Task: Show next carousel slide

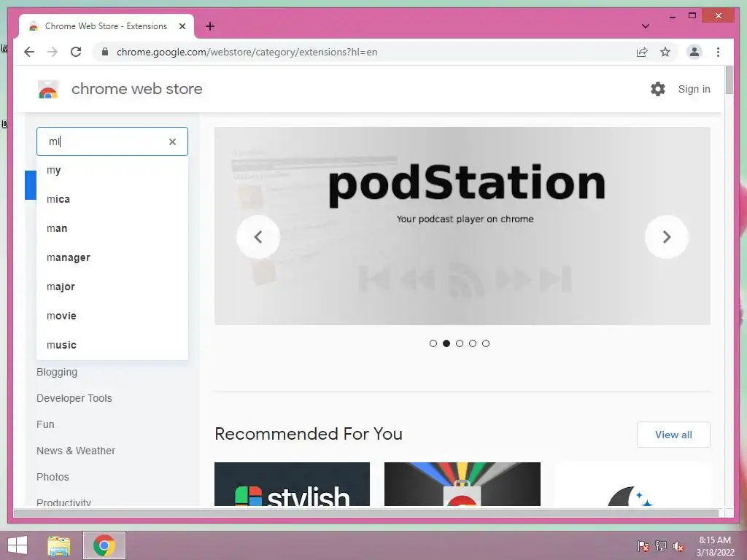Action: click(667, 237)
